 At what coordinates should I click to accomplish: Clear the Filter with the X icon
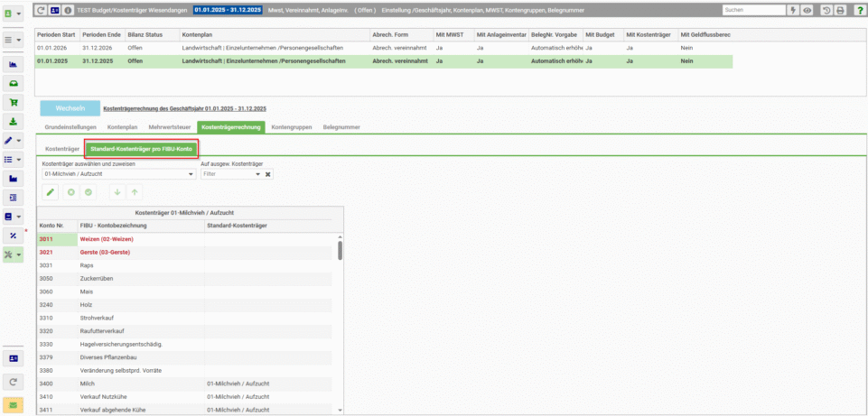[267, 174]
